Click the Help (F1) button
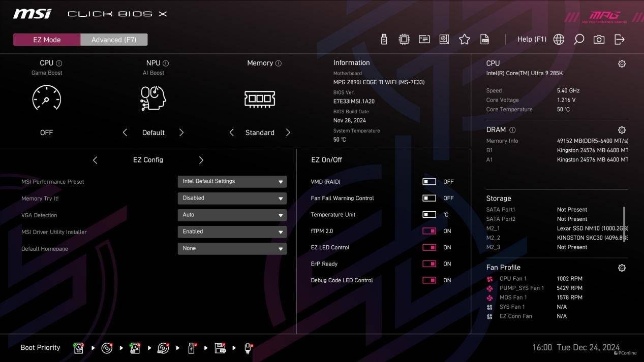This screenshot has width=644, height=362. coord(532,39)
